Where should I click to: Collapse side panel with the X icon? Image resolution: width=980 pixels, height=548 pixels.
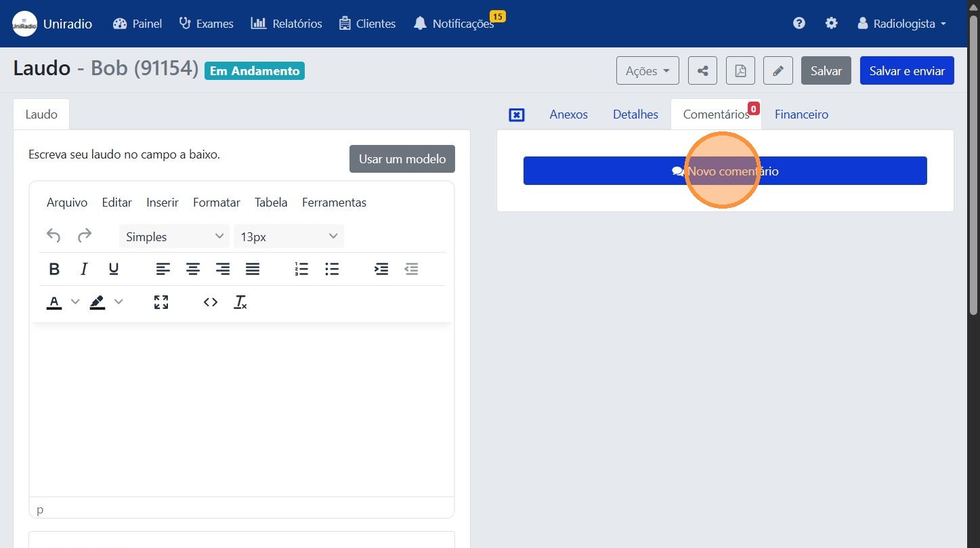(516, 115)
